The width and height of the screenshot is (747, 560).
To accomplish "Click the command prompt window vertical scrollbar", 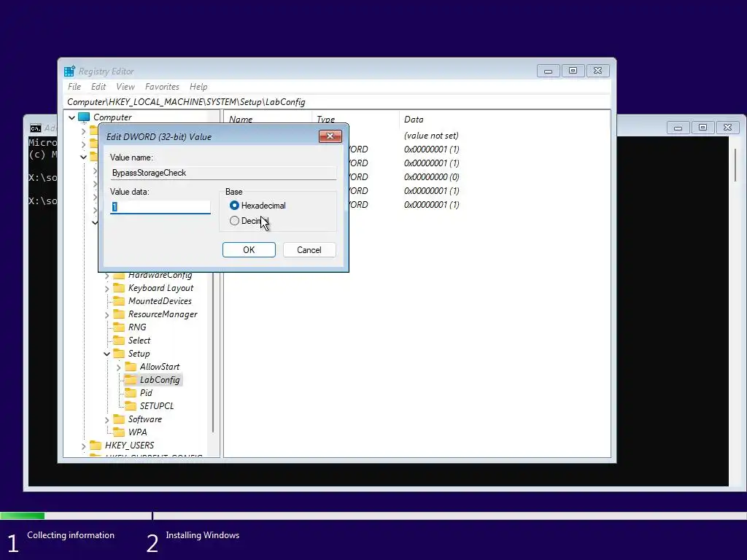I will [735, 165].
